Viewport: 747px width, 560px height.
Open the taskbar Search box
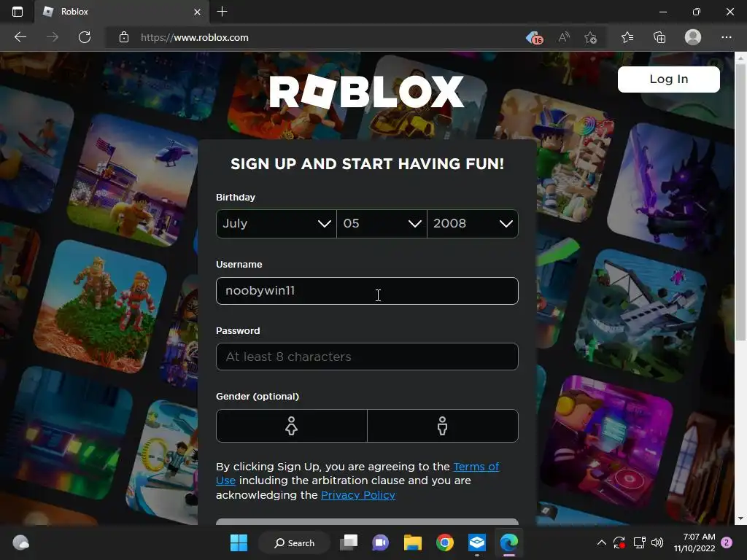(295, 542)
